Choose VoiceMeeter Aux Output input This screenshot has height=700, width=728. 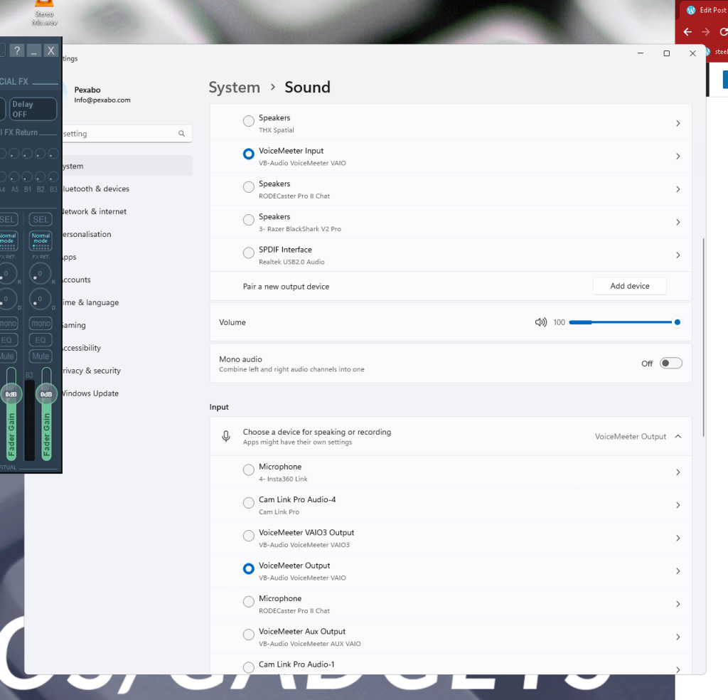pos(248,635)
